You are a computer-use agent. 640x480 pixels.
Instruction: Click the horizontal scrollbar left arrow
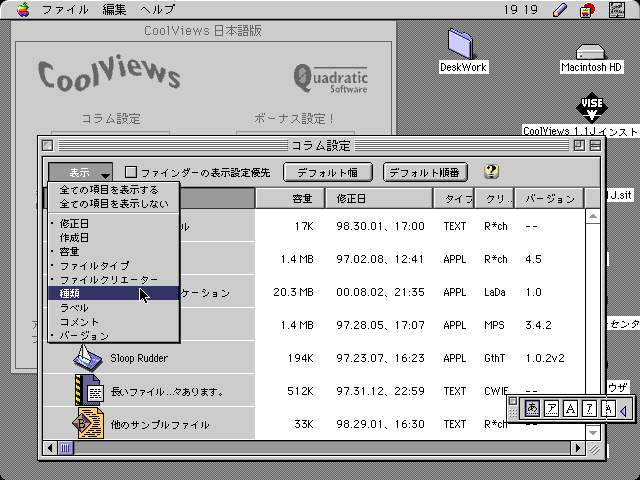tap(50, 448)
